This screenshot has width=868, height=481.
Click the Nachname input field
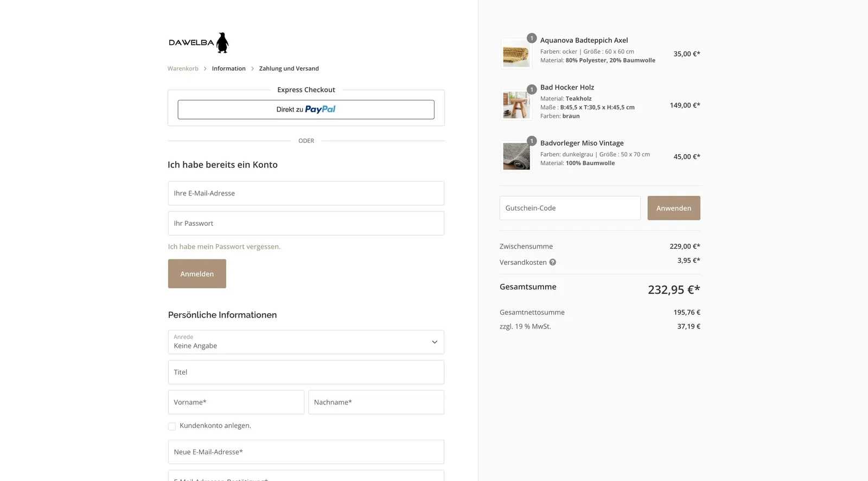tap(376, 402)
